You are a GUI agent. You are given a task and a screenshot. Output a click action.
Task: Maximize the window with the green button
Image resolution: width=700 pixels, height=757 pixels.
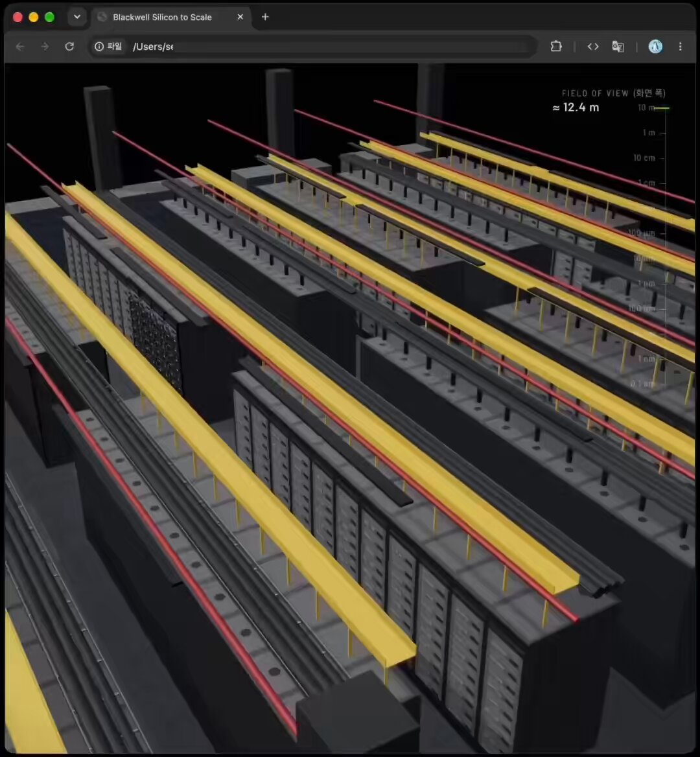pyautogui.click(x=49, y=17)
